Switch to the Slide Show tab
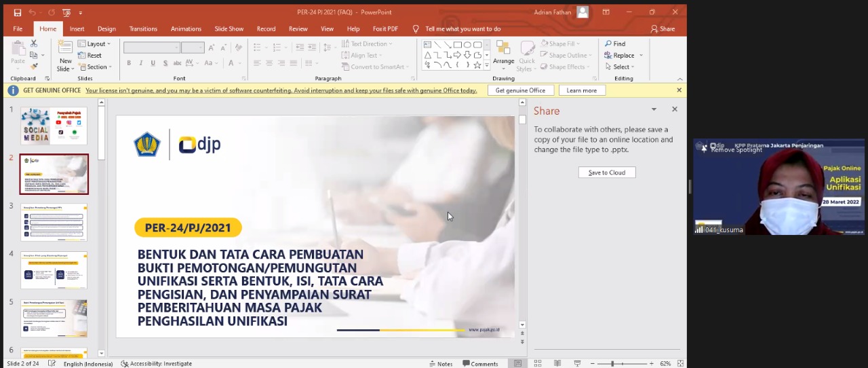 (x=229, y=29)
